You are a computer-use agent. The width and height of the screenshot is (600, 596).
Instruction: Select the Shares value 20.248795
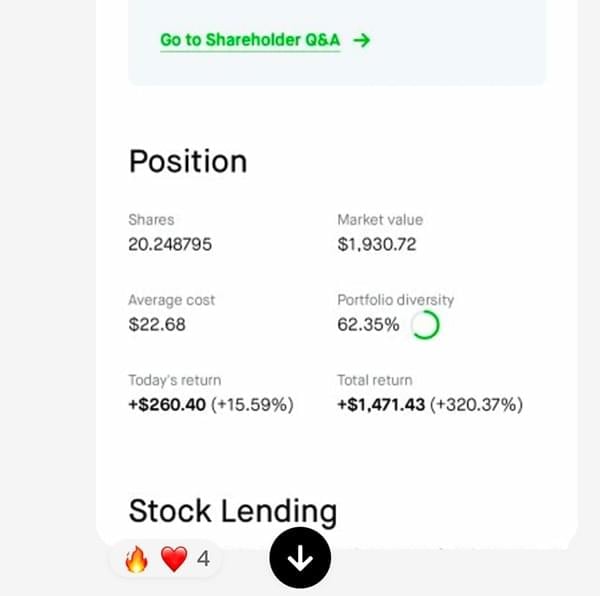[170, 244]
